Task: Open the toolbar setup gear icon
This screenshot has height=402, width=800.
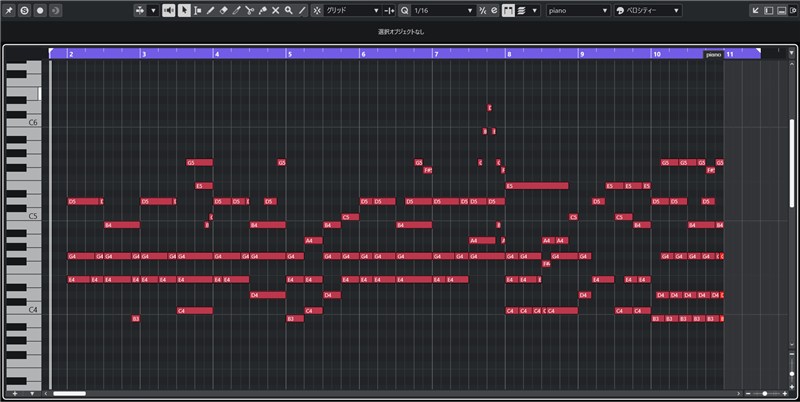Action: pos(793,10)
